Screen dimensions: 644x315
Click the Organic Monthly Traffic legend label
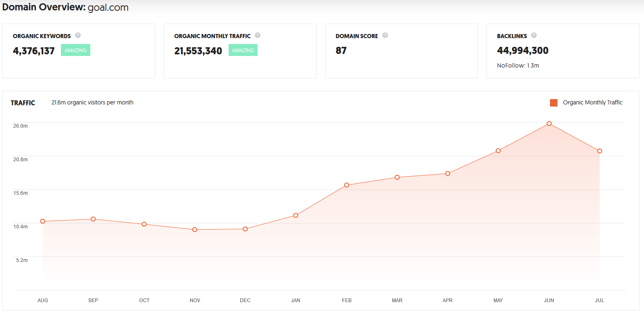click(x=593, y=102)
